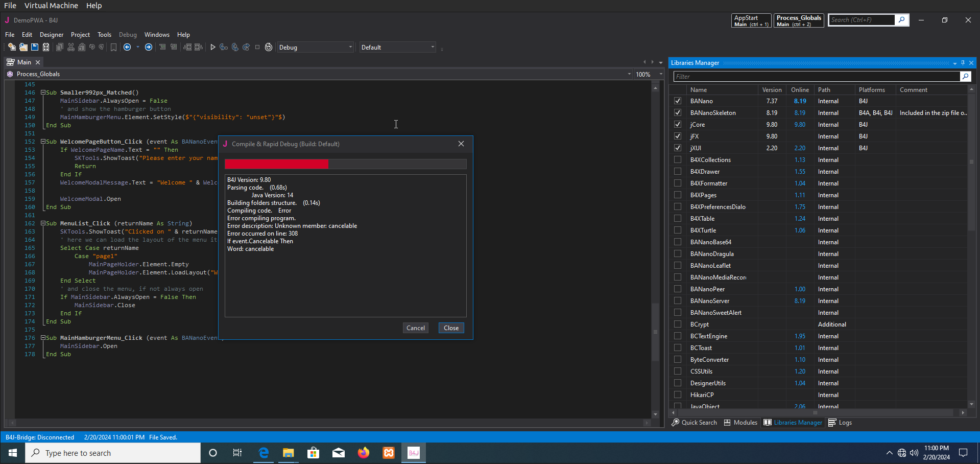Screen dimensions: 980x464
Task: Click the Run (play) toolbar icon
Action: [x=213, y=47]
